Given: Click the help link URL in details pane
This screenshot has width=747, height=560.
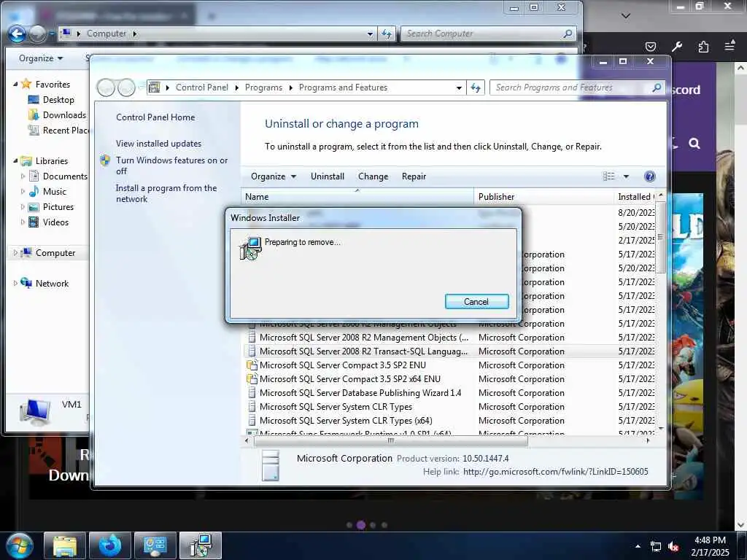Looking at the screenshot, I should pos(555,472).
